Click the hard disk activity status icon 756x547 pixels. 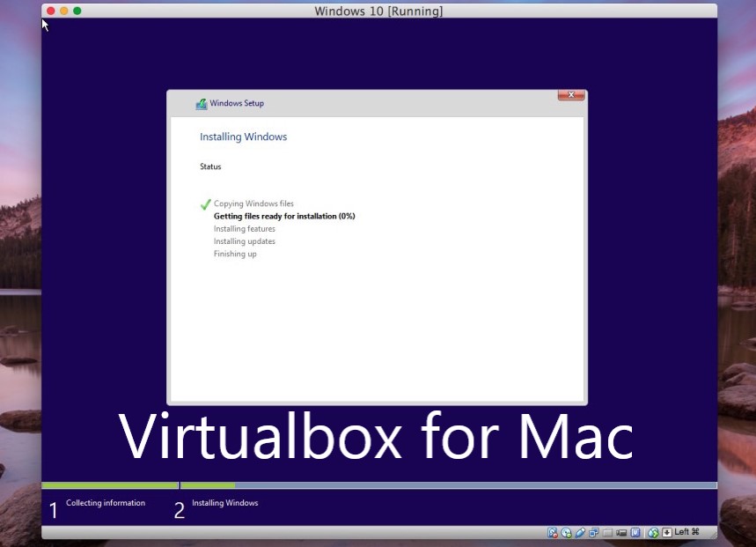[x=553, y=533]
